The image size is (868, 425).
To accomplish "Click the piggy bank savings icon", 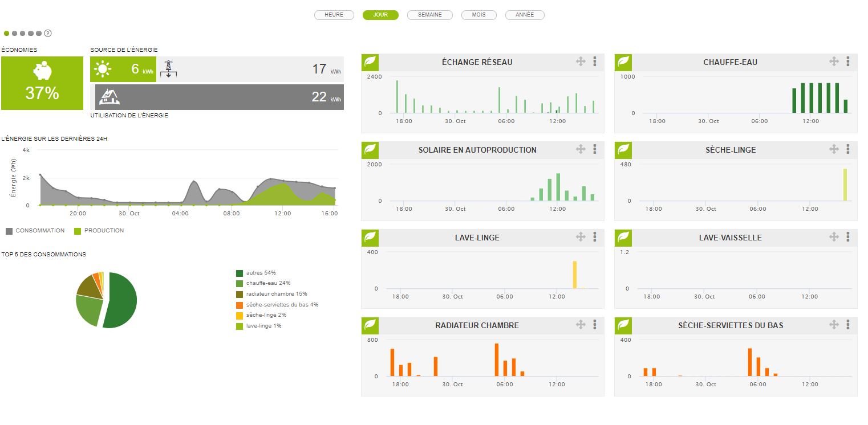I will [x=42, y=72].
